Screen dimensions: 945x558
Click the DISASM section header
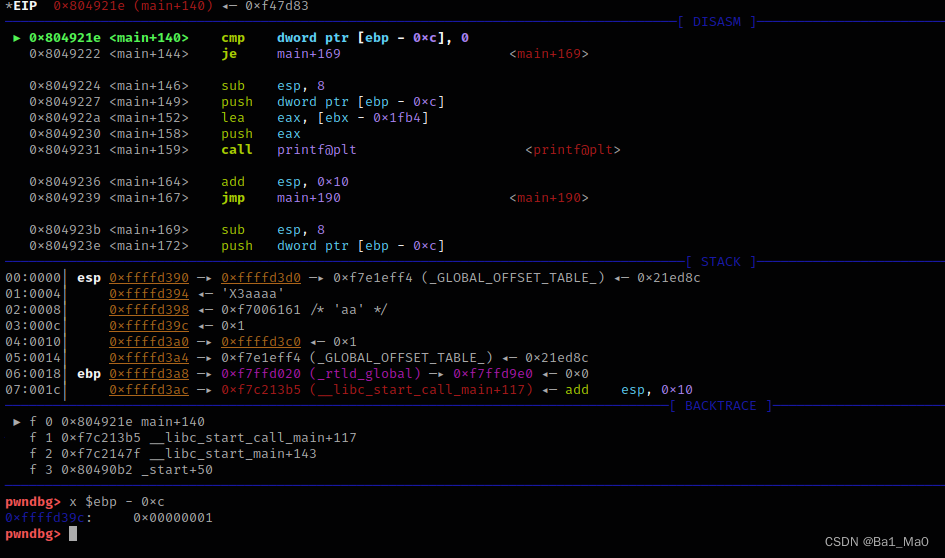[x=717, y=22]
